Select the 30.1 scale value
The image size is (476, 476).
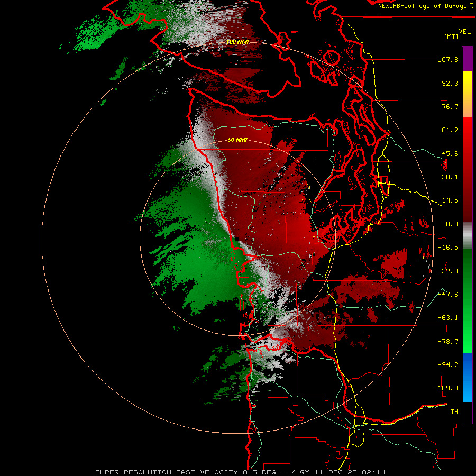pyautogui.click(x=450, y=177)
